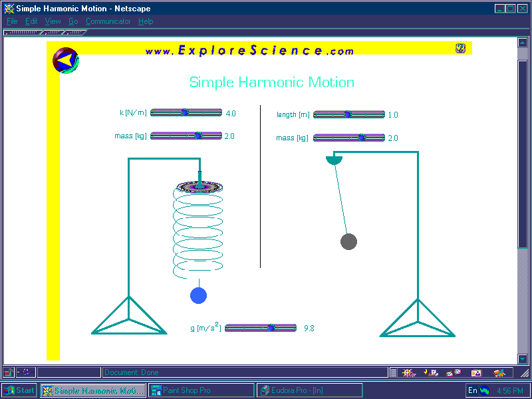
Task: Click the spring constant k slider
Action: coord(186,113)
